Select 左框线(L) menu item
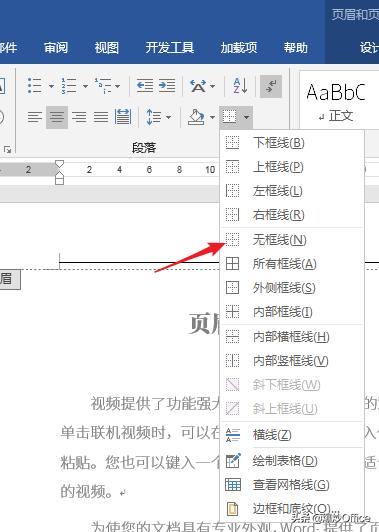 (292, 191)
